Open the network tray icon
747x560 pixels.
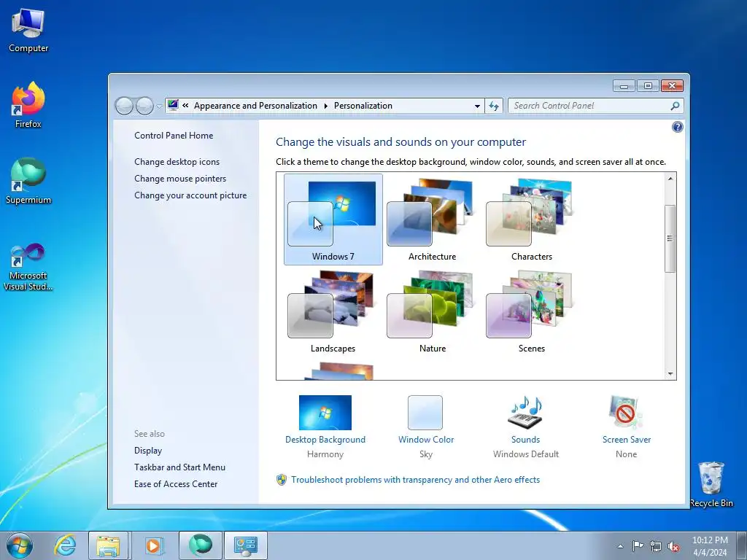tap(656, 546)
